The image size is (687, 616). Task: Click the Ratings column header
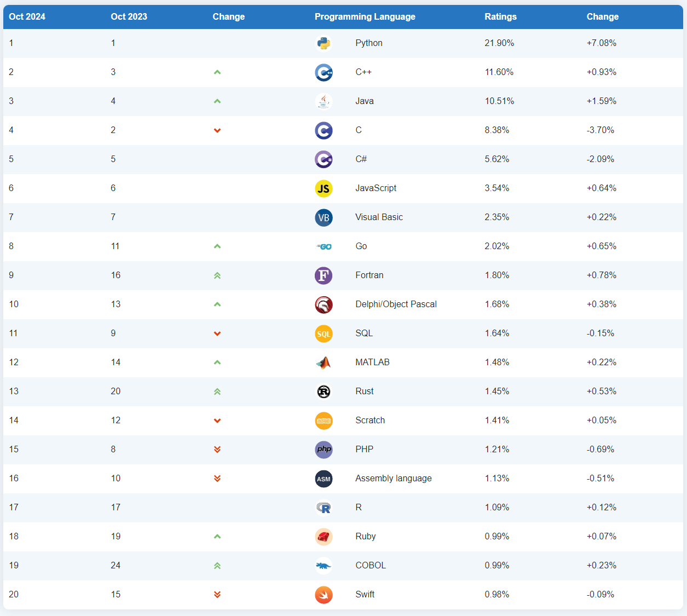pyautogui.click(x=500, y=16)
